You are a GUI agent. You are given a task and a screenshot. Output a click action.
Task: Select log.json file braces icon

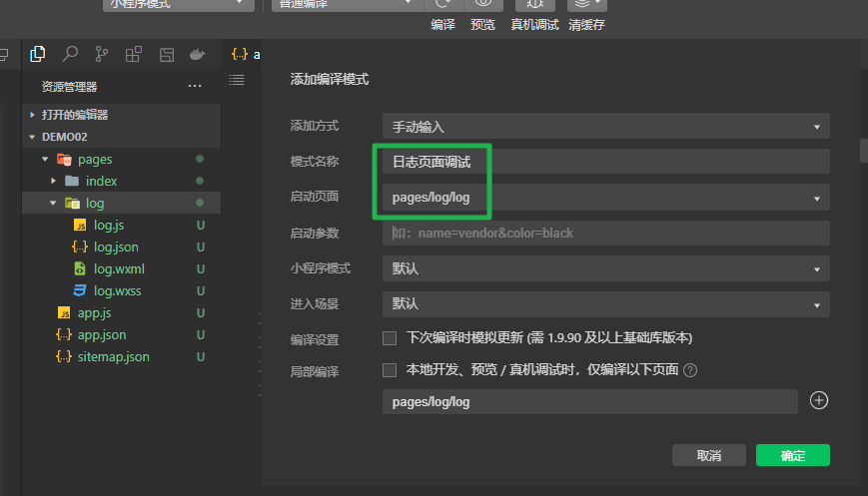[x=80, y=247]
